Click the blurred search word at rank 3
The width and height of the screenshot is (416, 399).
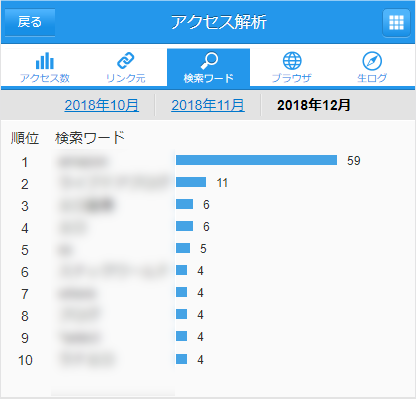coord(87,206)
